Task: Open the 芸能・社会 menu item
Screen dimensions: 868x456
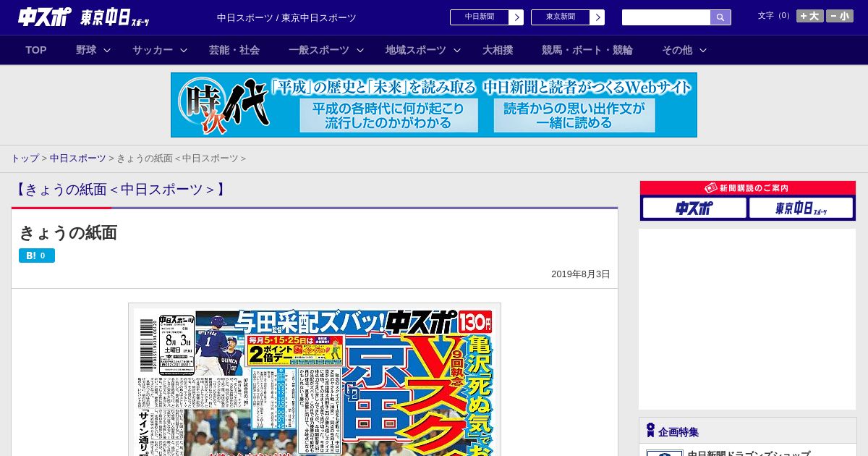Action: point(234,50)
